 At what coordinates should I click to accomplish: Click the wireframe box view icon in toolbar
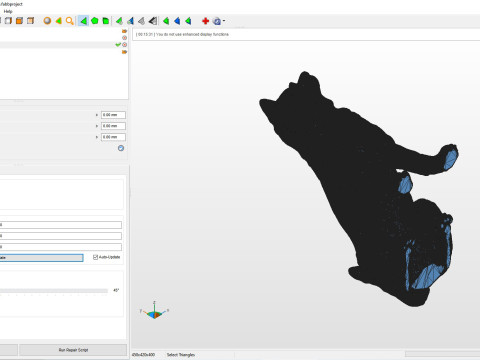[x=8, y=21]
